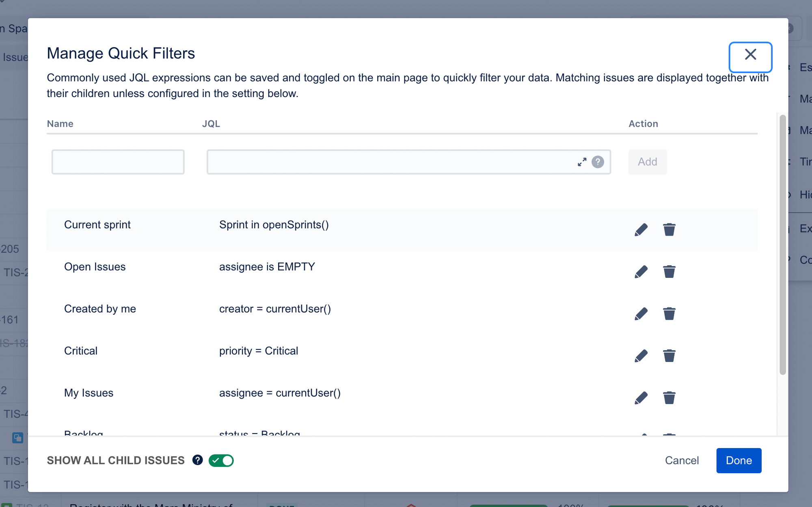Edit the My Issues filter
The image size is (812, 507).
click(641, 398)
